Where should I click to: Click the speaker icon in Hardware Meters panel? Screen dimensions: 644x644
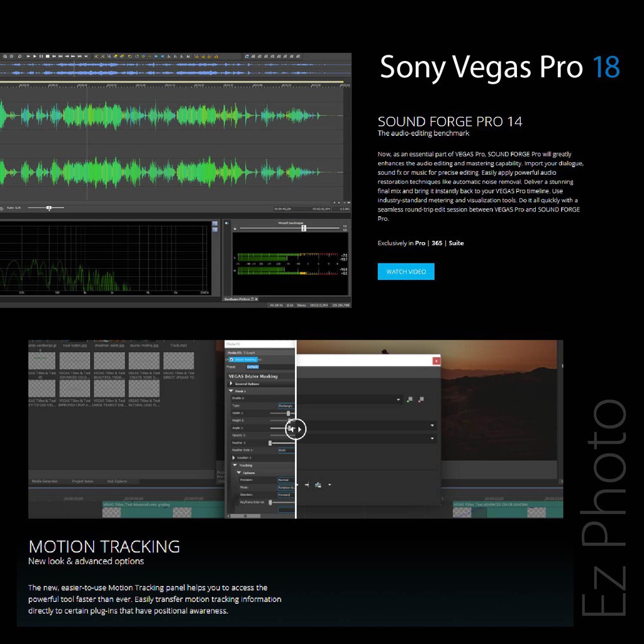(226, 223)
